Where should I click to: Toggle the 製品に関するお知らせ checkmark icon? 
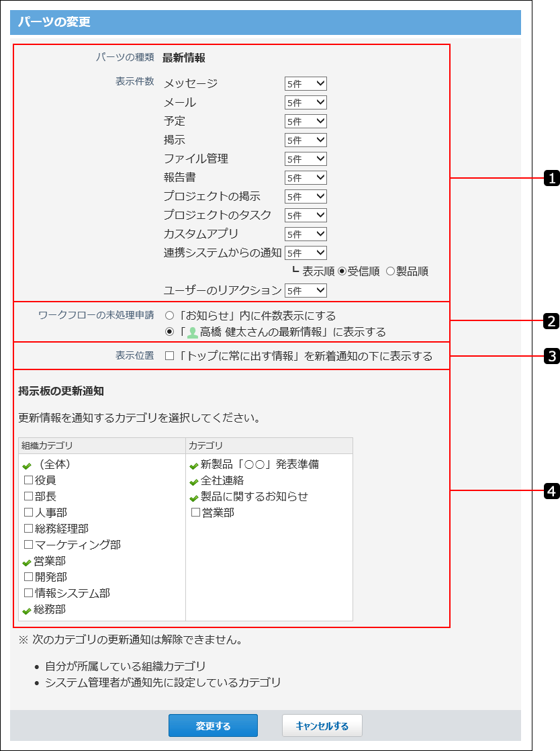click(194, 498)
